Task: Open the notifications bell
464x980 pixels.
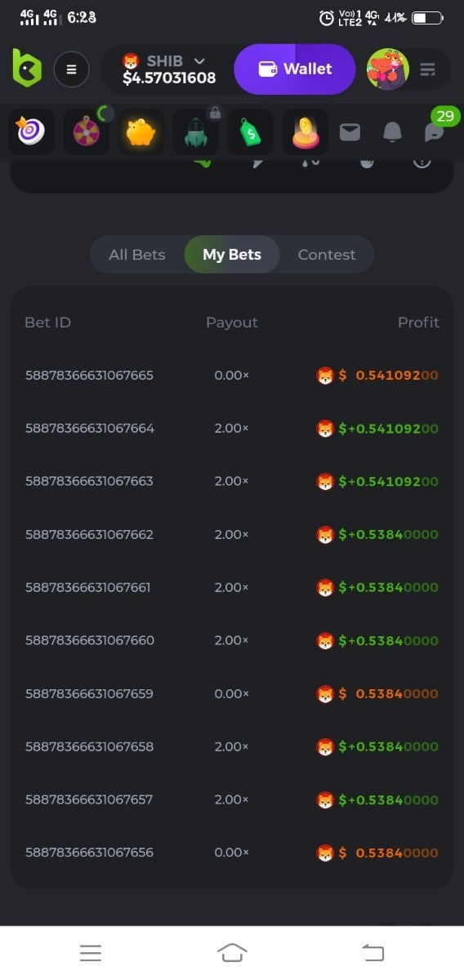Action: (x=393, y=131)
